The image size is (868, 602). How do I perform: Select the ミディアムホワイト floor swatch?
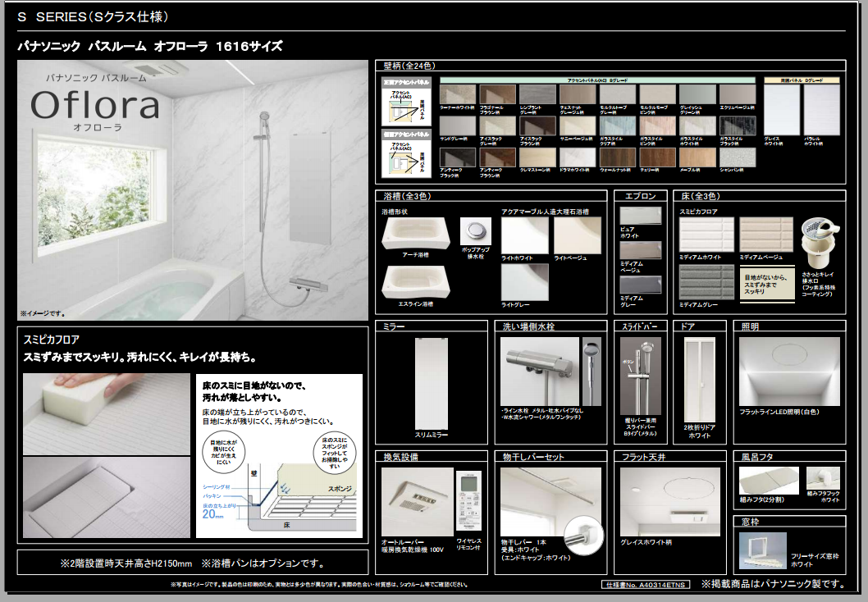pyautogui.click(x=707, y=235)
